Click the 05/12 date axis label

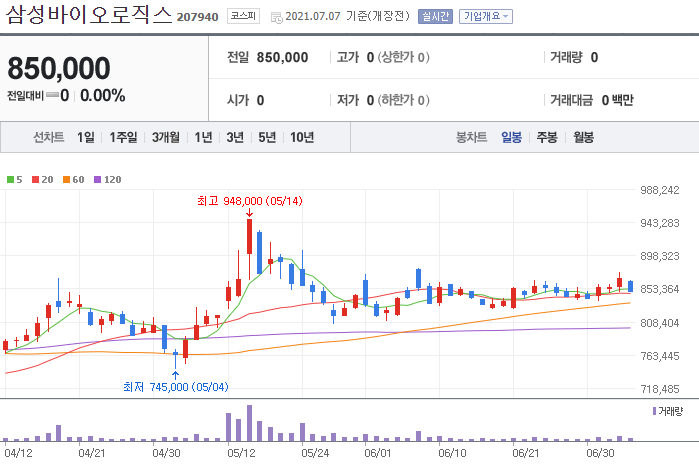pos(241,453)
